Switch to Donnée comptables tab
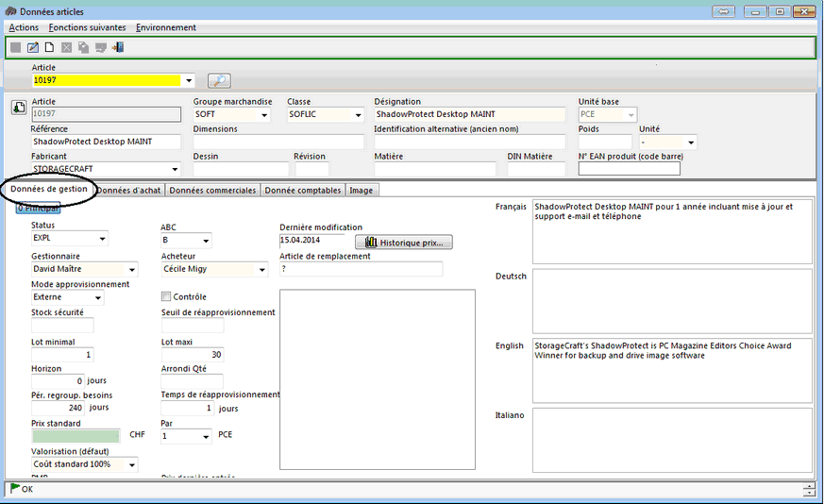824x504 pixels. pos(303,191)
